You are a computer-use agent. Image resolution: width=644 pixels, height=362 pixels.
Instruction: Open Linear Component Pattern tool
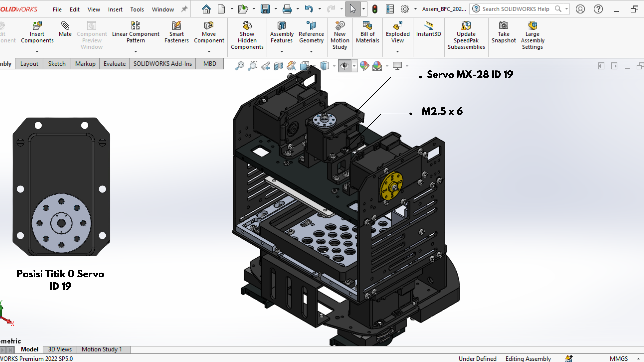click(x=135, y=32)
